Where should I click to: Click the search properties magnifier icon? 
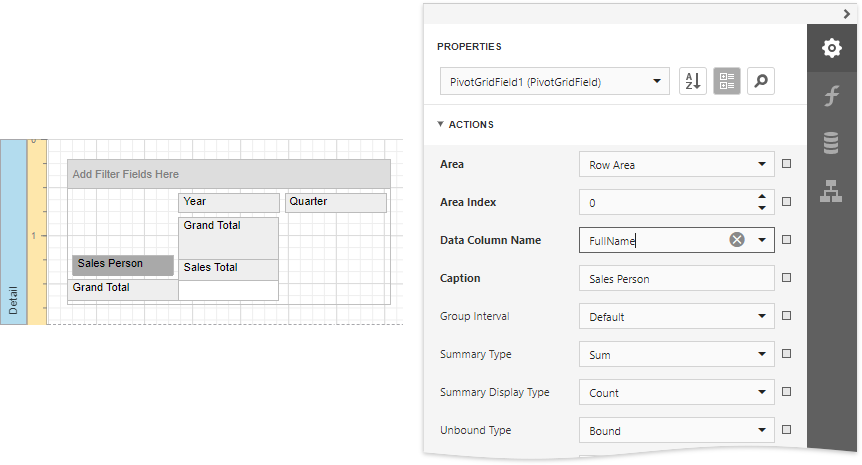(761, 82)
